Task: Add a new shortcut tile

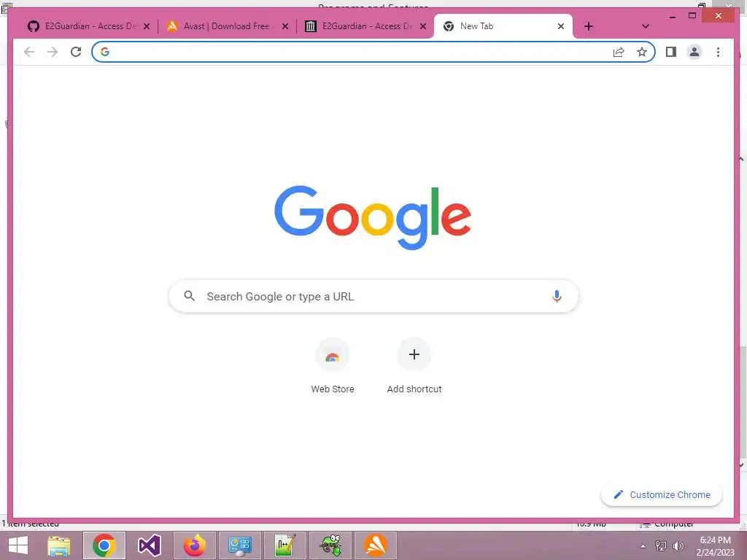Action: click(x=414, y=366)
